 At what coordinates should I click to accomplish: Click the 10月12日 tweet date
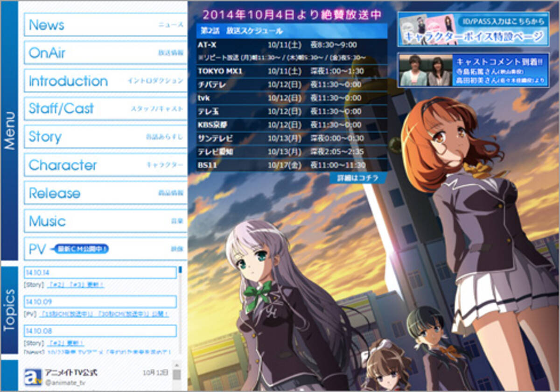click(155, 372)
